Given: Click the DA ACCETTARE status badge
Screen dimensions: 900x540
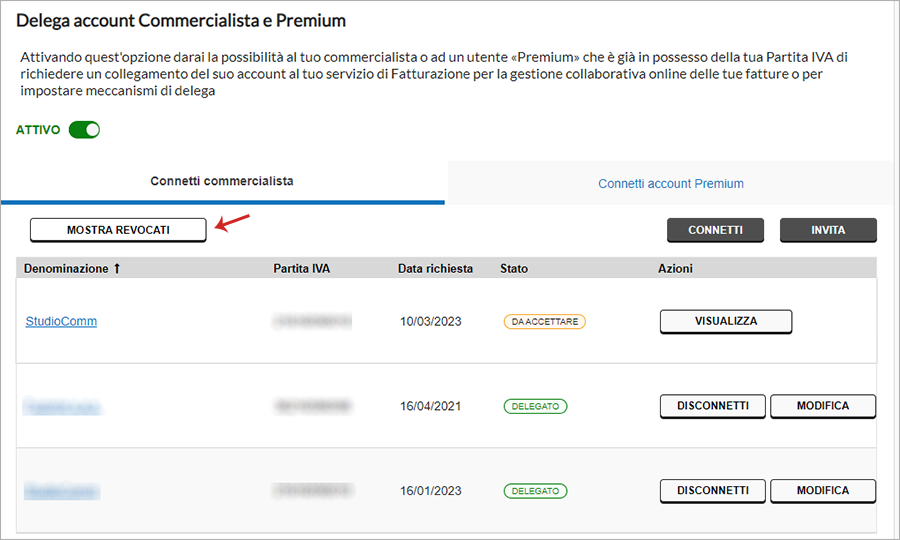Looking at the screenshot, I should coord(545,321).
